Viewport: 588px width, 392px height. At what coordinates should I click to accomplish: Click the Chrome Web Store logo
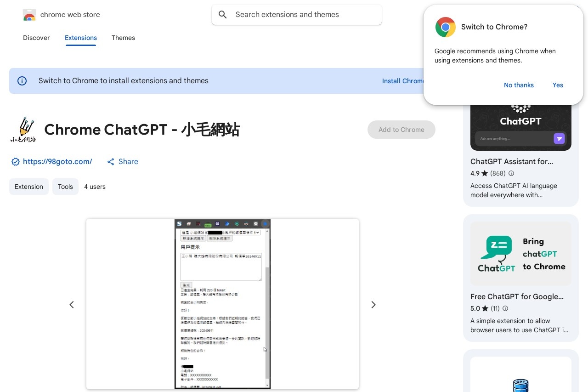29,15
